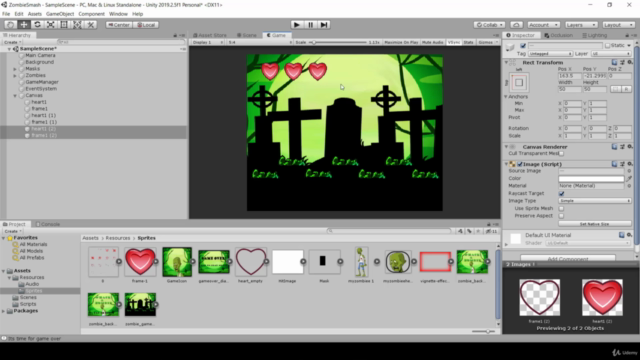Screen dimensions: 640x360
Task: Select the frame-1 heart sprite asset
Action: (x=140, y=262)
